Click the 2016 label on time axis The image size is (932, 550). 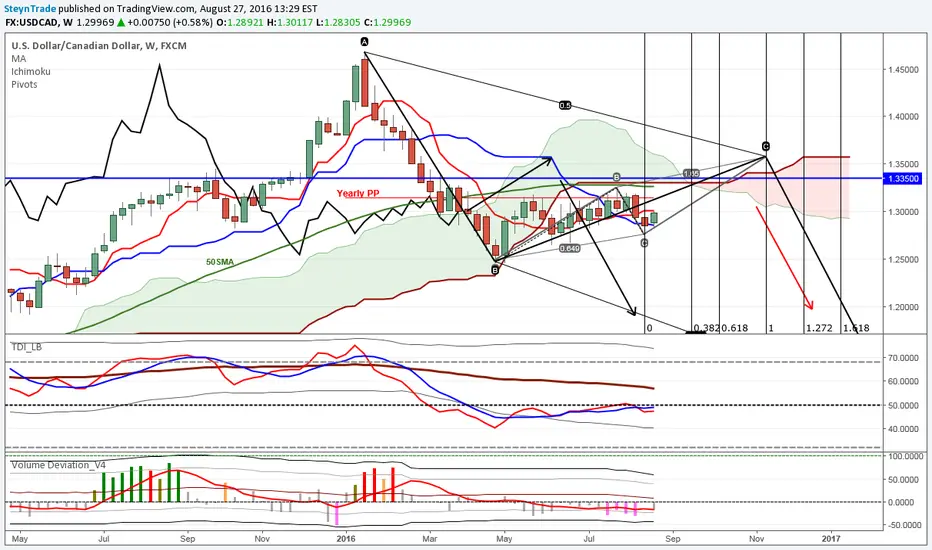coord(346,539)
